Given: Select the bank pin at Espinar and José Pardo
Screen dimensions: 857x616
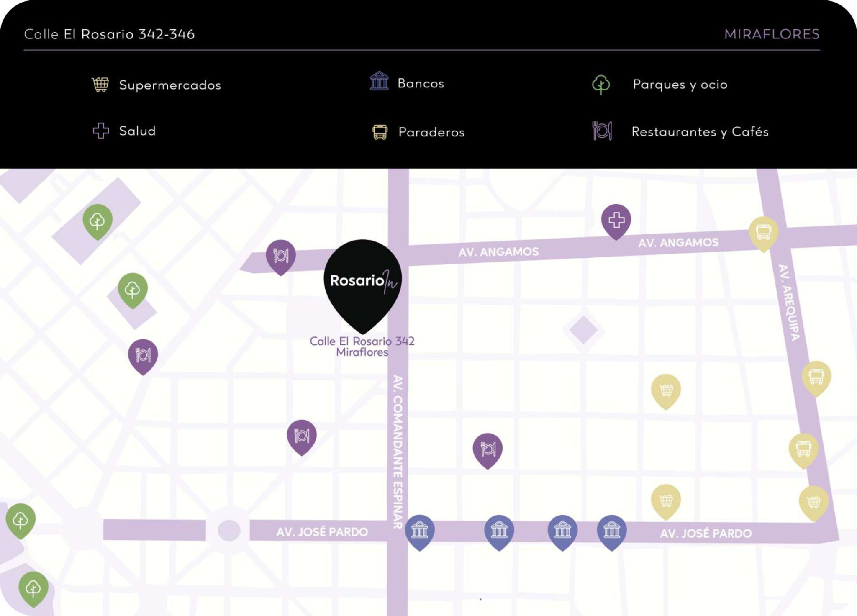Looking at the screenshot, I should pos(419,531).
